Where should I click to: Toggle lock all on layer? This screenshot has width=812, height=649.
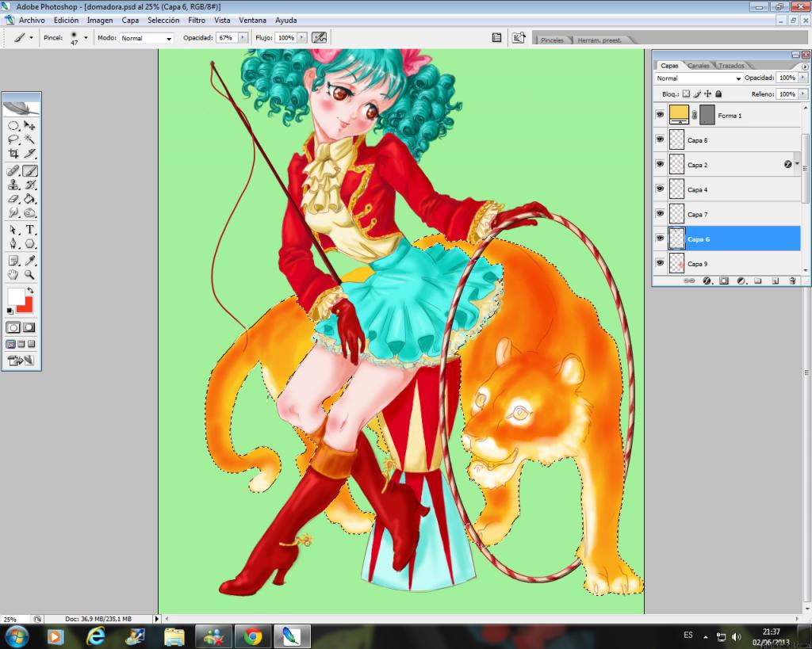pyautogui.click(x=718, y=94)
